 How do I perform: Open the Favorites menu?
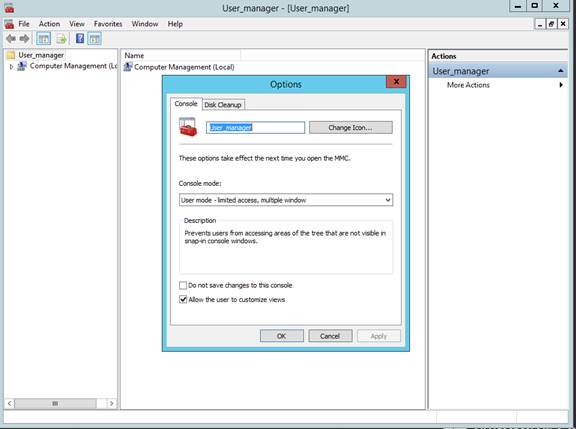point(108,24)
